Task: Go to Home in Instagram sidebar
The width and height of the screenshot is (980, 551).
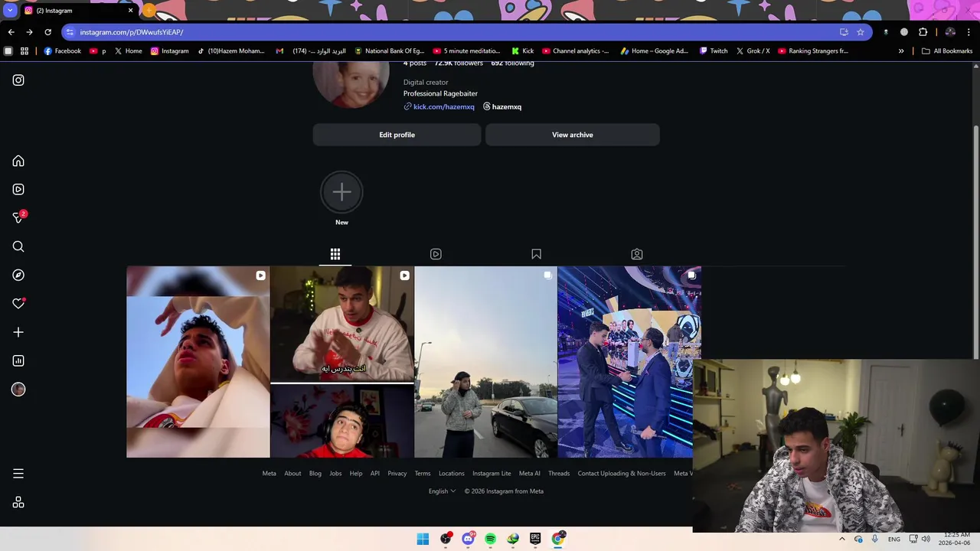Action: [x=18, y=161]
